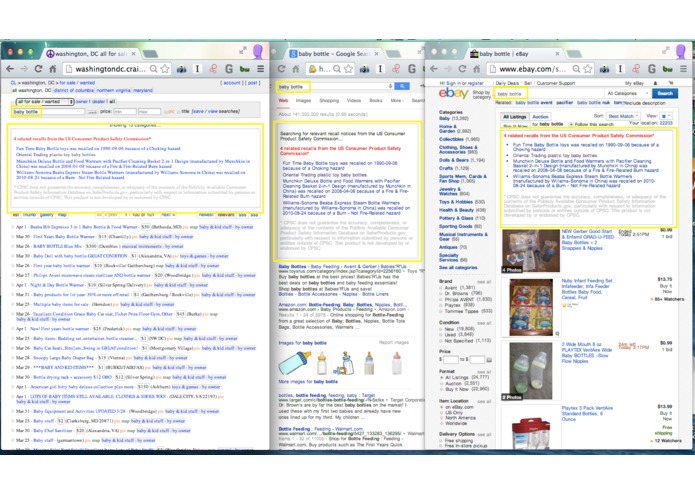Check the eBay Avent brand filter
Viewport: 695px width, 494px height.
tap(441, 288)
